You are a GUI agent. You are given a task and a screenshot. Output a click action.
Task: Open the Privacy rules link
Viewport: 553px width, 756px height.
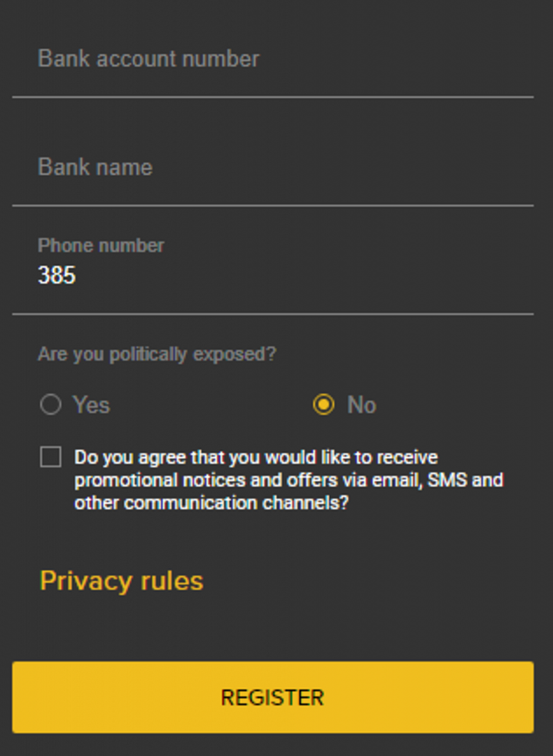click(x=122, y=581)
